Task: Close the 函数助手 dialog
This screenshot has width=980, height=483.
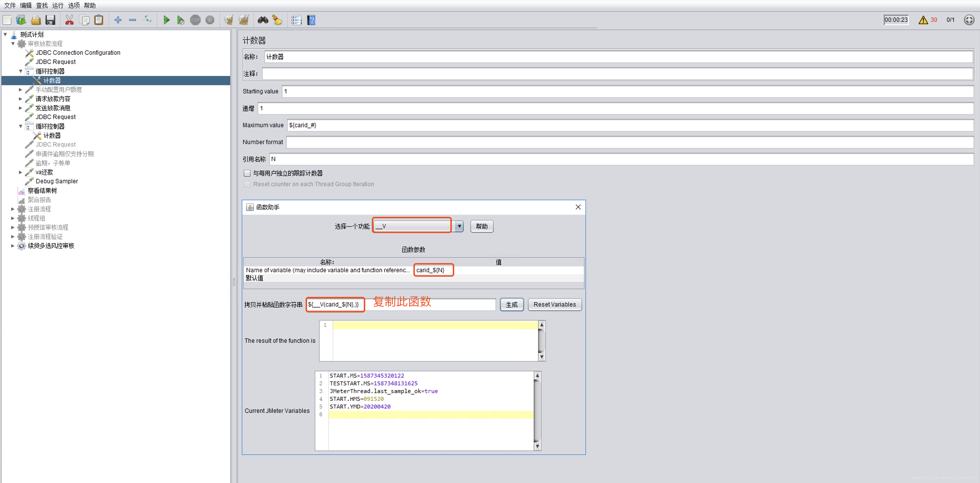Action: coord(578,207)
